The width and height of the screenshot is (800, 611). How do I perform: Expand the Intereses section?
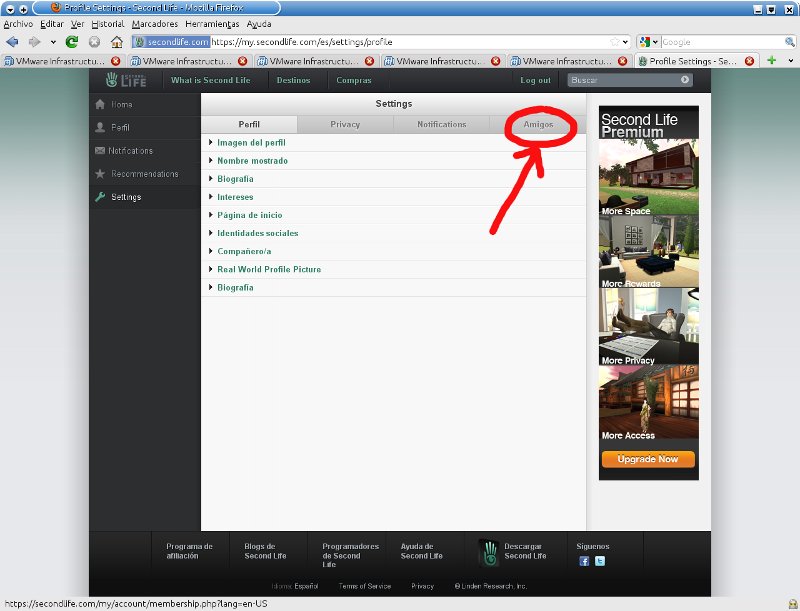click(x=393, y=197)
